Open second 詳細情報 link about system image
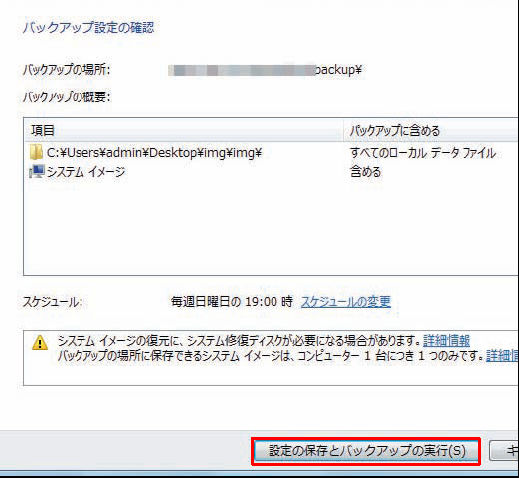This screenshot has width=519, height=478. (x=502, y=356)
